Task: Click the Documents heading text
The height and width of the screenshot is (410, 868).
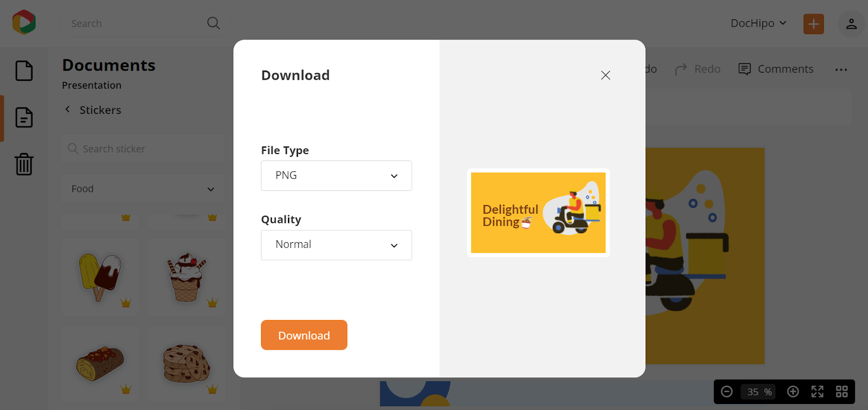Action: click(x=109, y=65)
